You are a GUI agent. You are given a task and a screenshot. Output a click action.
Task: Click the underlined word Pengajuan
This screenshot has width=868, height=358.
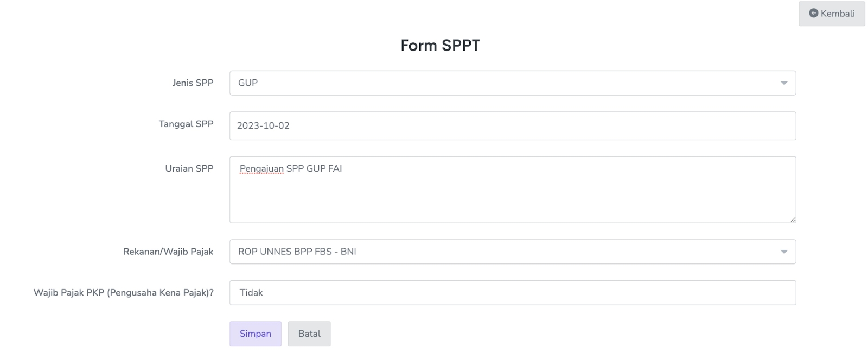click(261, 169)
